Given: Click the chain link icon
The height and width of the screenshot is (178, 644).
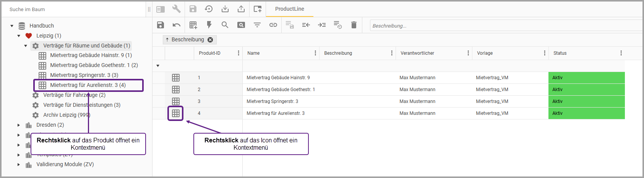Looking at the screenshot, I should (x=273, y=25).
